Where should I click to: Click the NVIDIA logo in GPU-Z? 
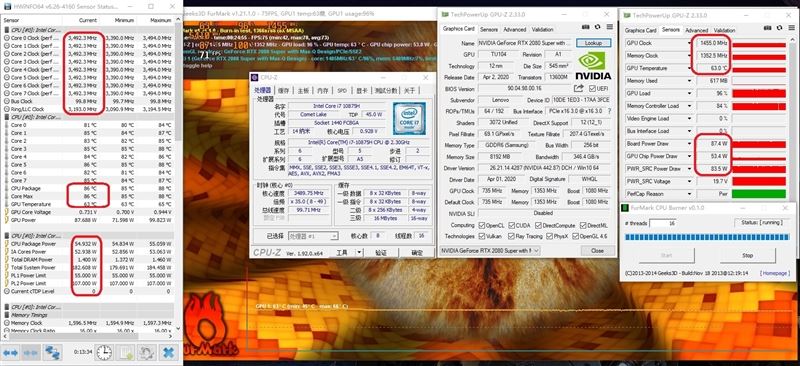click(593, 65)
